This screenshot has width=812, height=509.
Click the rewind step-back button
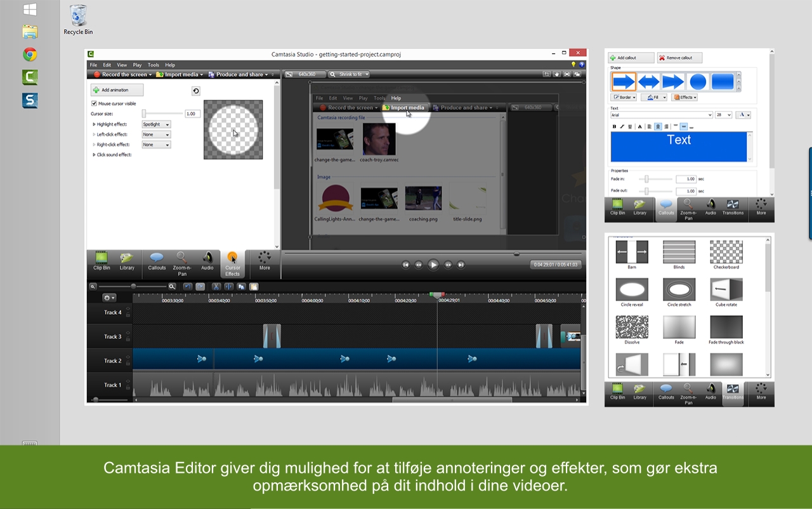click(419, 265)
